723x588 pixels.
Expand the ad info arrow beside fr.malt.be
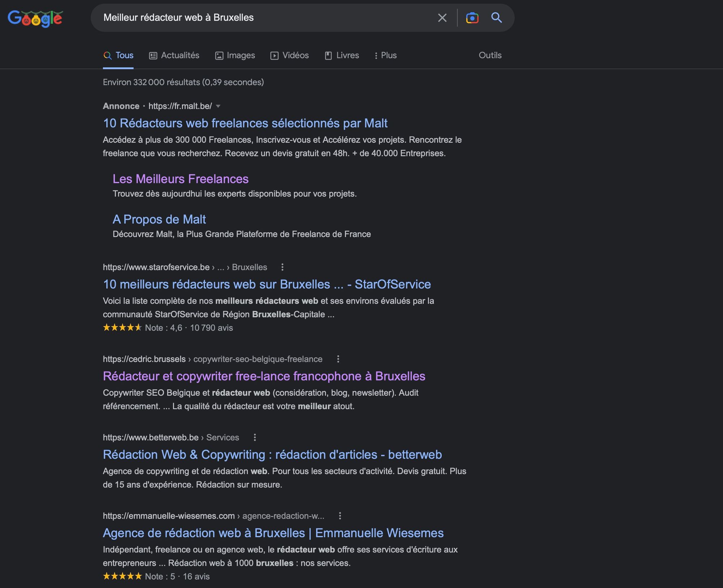tap(218, 106)
